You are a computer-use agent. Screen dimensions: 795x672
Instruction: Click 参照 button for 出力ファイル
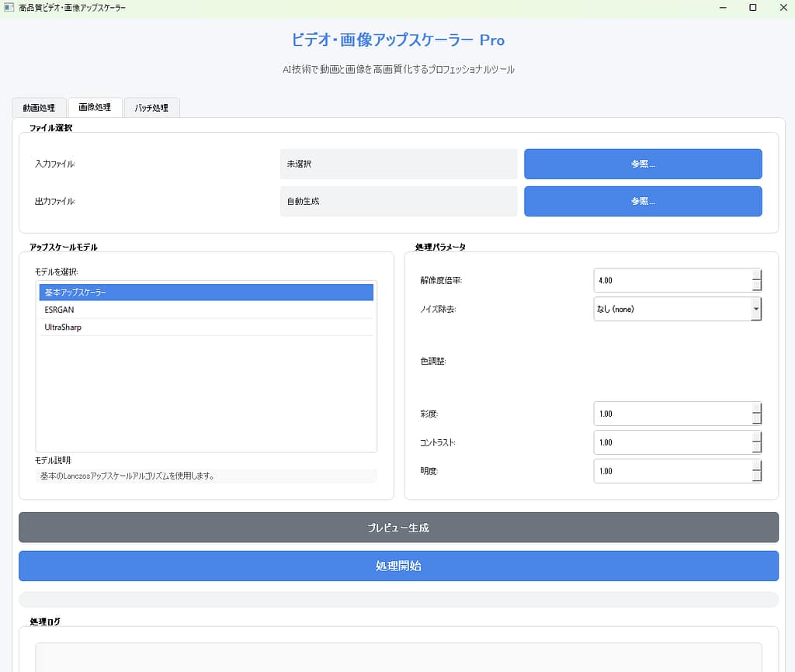[643, 201]
